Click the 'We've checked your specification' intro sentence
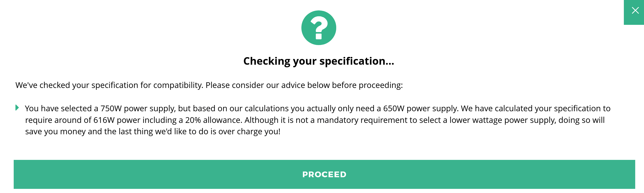Viewport: 644px width, 193px height. click(209, 85)
